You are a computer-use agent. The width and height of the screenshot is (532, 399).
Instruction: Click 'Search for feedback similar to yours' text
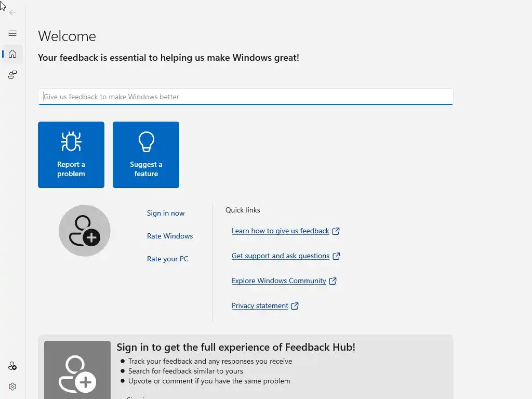(185, 371)
